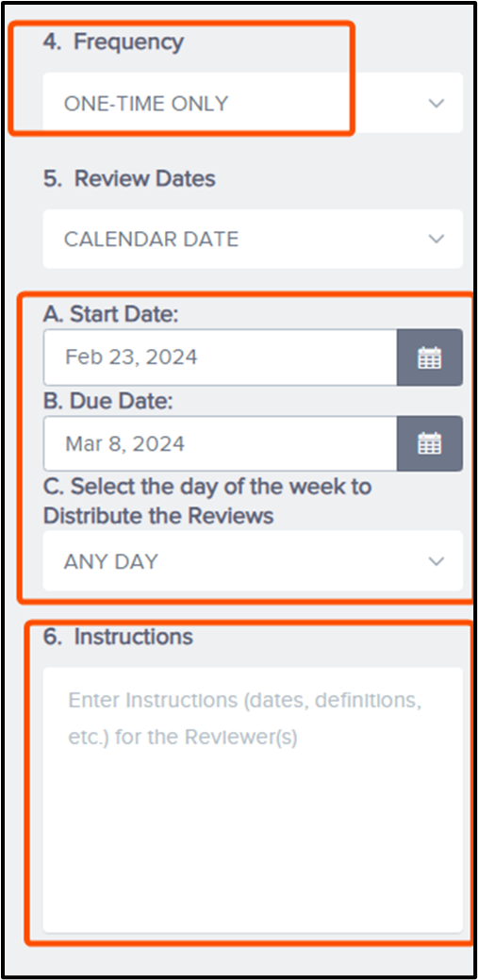Select the 'etc.) for the Reviewer(s)' placeholder line
Viewport: 478px width, 980px height.
tap(183, 738)
